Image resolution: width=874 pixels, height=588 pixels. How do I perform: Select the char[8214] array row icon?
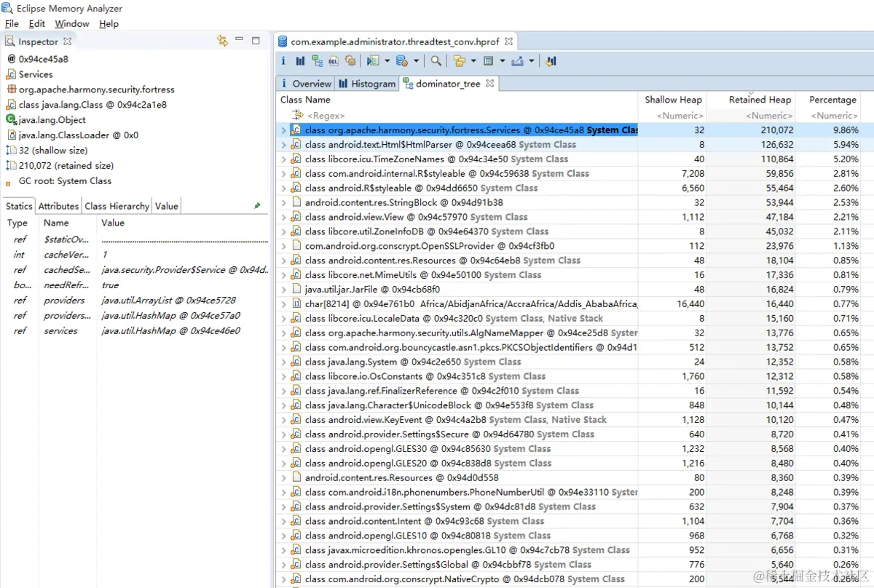[296, 304]
